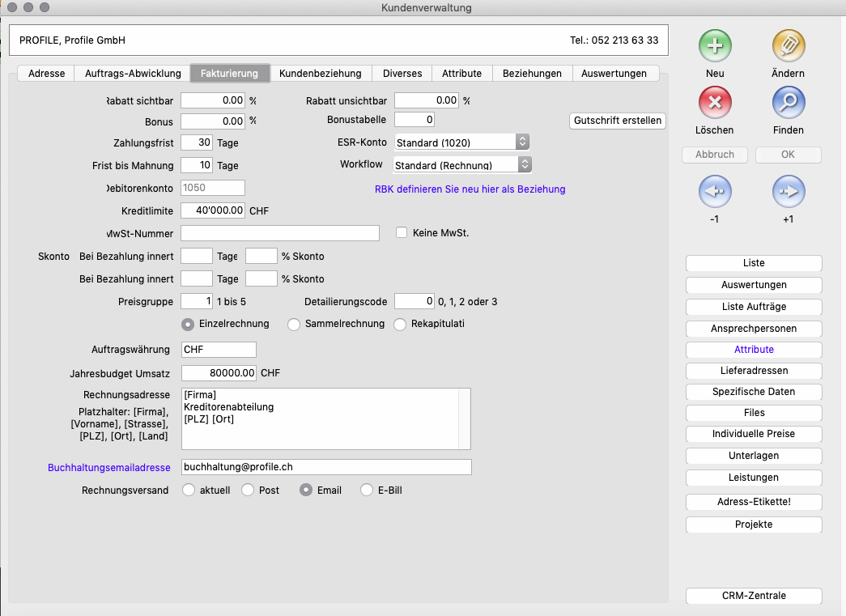Click the Kreditlimite input field
Image resolution: width=846 pixels, height=616 pixels.
(x=212, y=210)
